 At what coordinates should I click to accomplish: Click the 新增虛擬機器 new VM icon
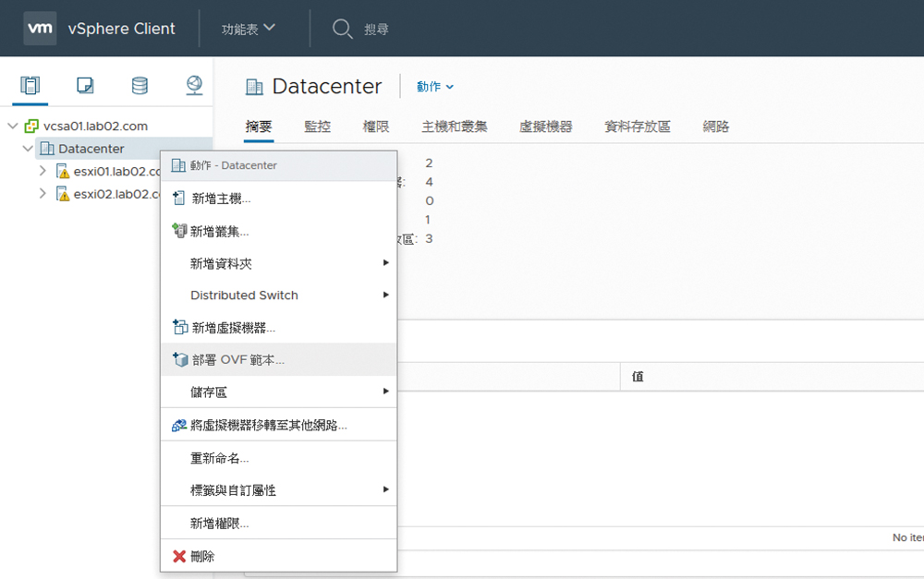(x=180, y=327)
